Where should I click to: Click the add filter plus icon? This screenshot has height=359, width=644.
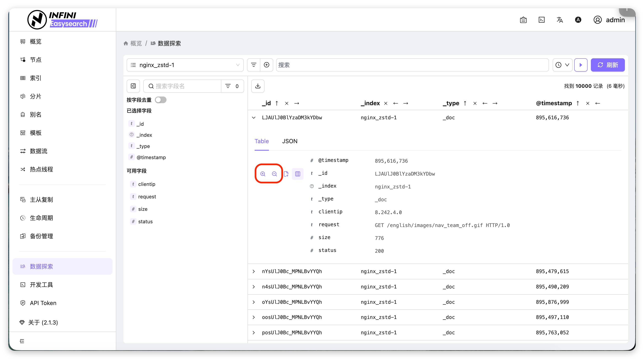pos(267,65)
